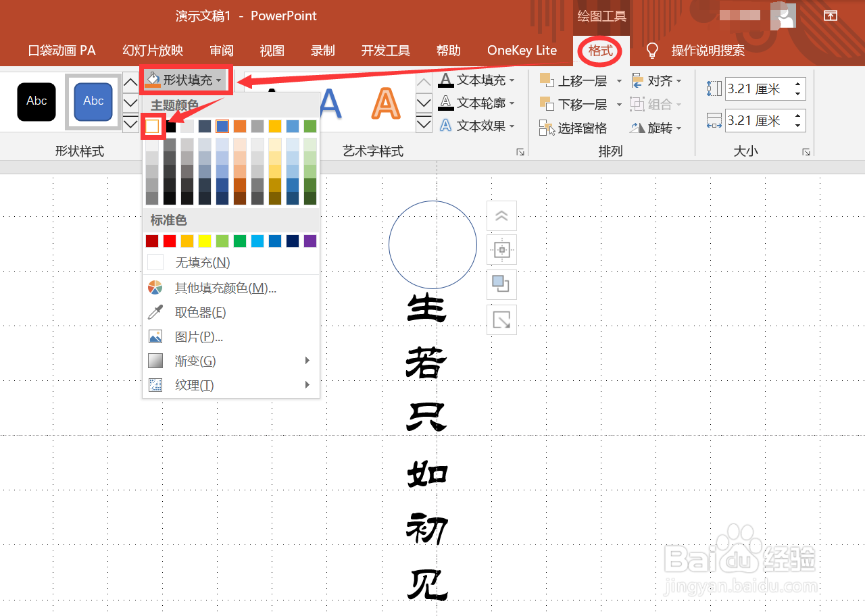Choose the black theme color swatch
The image size is (865, 616).
tap(170, 126)
